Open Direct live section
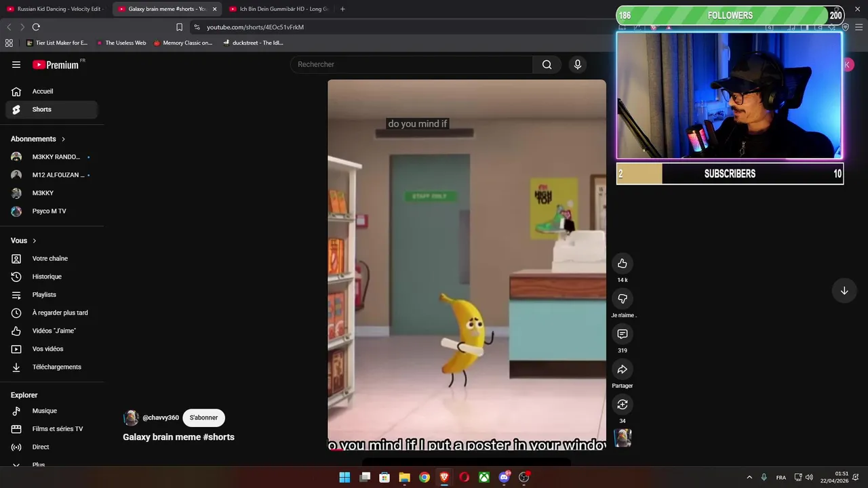The height and width of the screenshot is (488, 868). click(52, 447)
